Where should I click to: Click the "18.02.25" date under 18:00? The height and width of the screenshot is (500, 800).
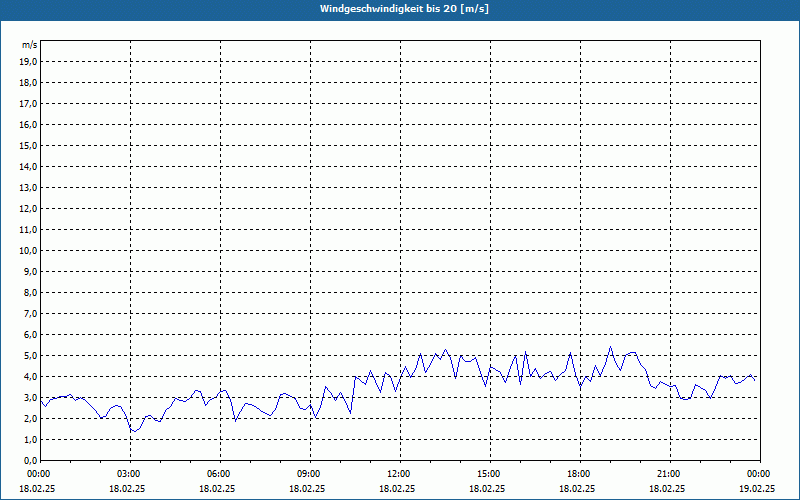pyautogui.click(x=577, y=488)
